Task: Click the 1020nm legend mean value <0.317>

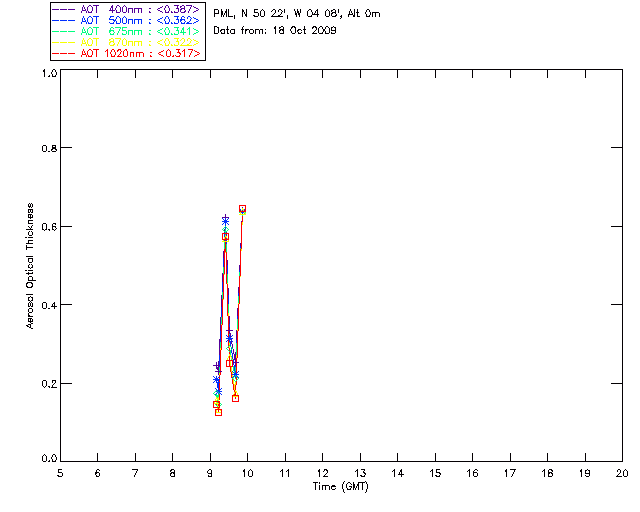Action: tap(179, 53)
